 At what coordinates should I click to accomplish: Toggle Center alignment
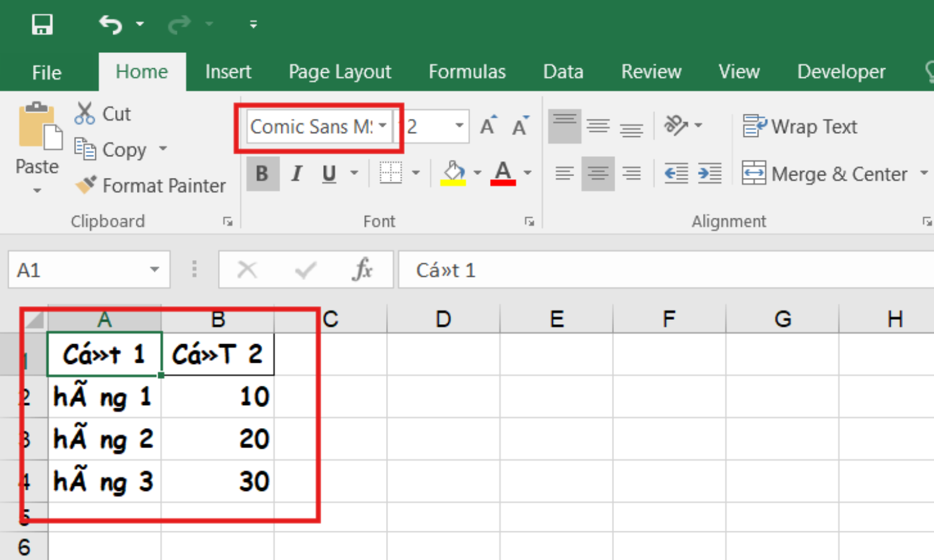(x=598, y=174)
